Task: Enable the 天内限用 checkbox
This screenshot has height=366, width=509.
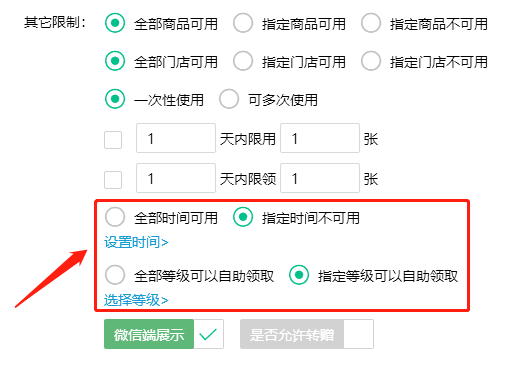Action: pyautogui.click(x=113, y=140)
